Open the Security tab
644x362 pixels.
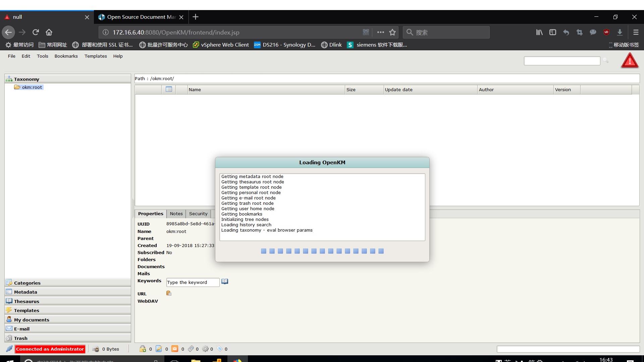(x=198, y=214)
